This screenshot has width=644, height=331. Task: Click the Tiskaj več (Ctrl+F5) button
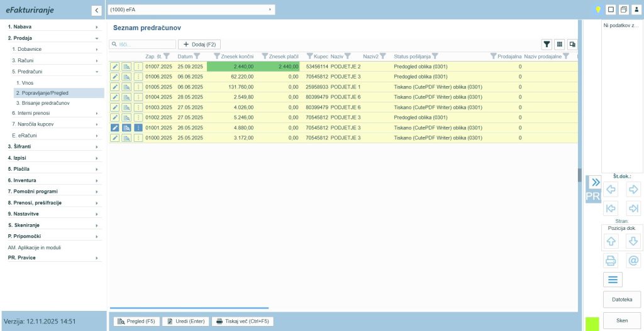(x=242, y=321)
